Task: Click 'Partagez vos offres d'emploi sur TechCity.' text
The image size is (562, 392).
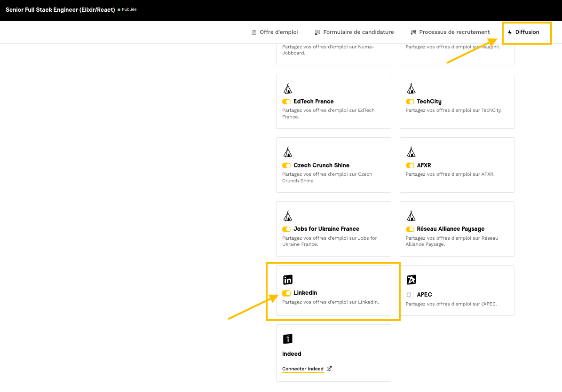Action: pos(454,110)
